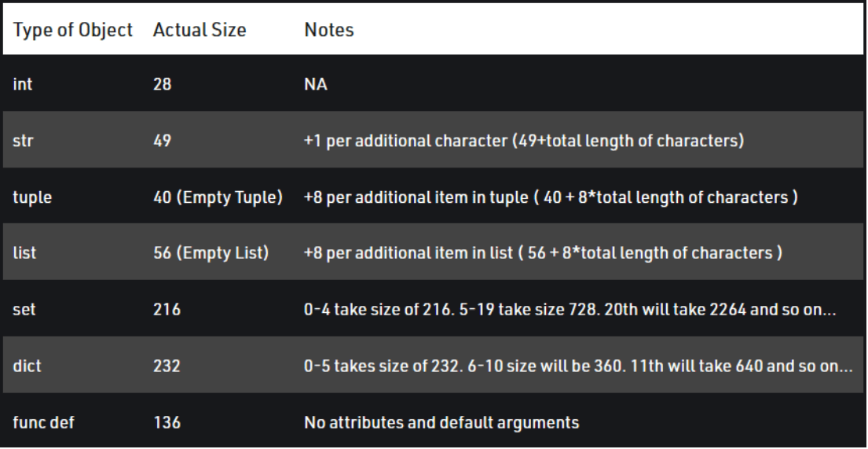This screenshot has width=868, height=449.
Task: Click the "40 (Empty Tuple)" size cell
Action: [218, 197]
